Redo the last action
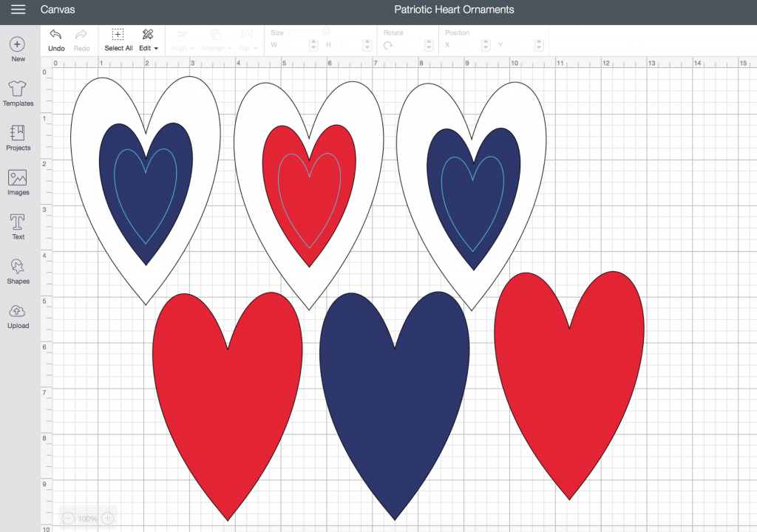Image resolution: width=757 pixels, height=532 pixels. coord(81,41)
